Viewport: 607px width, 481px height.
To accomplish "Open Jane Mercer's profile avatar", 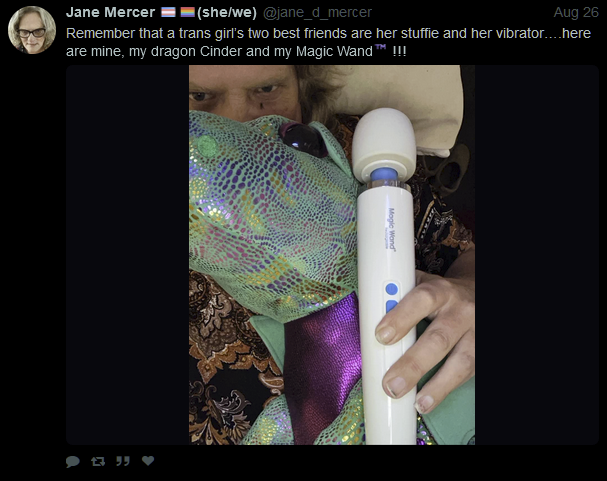I will point(32,30).
